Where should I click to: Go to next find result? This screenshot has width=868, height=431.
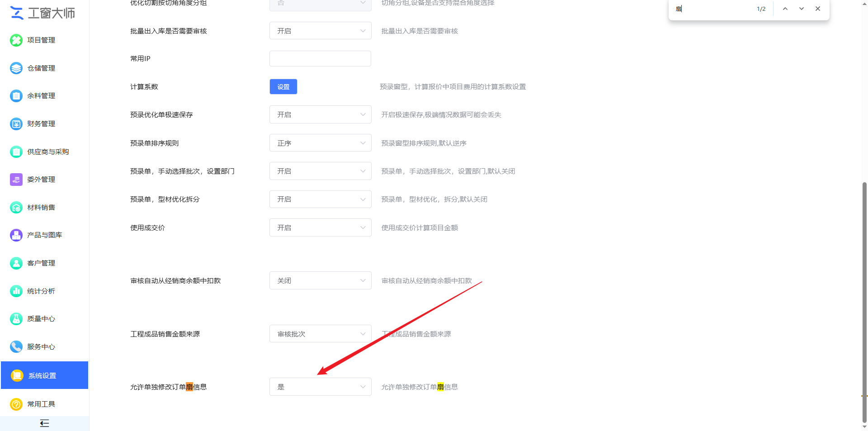coord(802,9)
